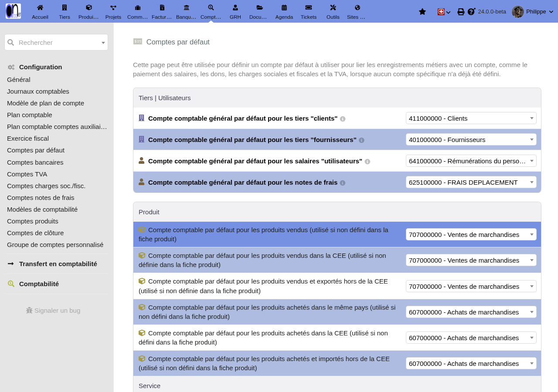Open the Accueil home icon
Image resolution: width=558 pixels, height=392 pixels.
(x=40, y=7)
